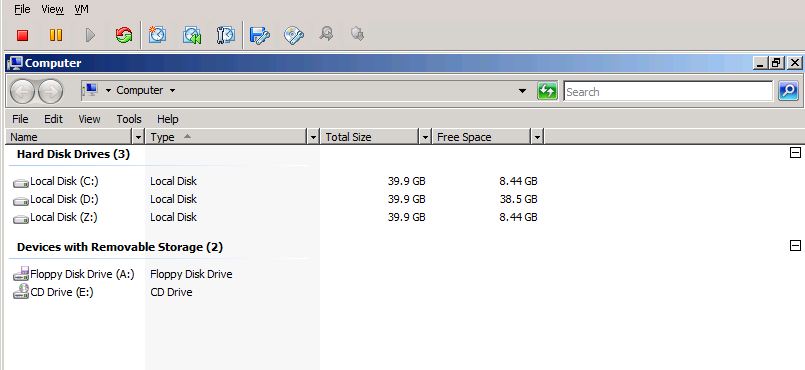Open the Tools menu in Computer window
The height and width of the screenshot is (370, 805).
(x=129, y=119)
